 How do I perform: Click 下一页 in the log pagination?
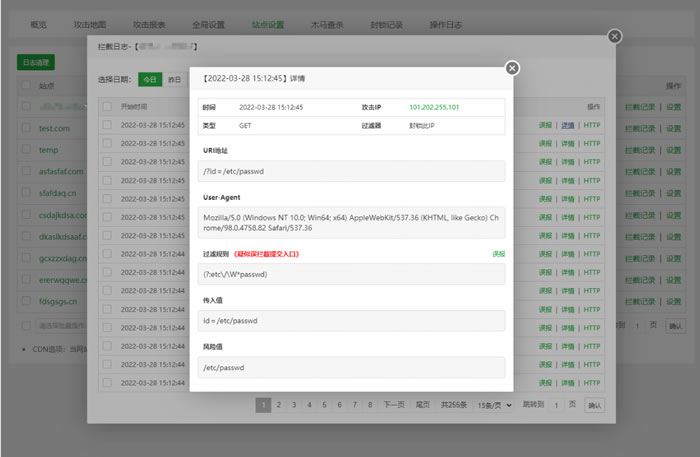(394, 405)
